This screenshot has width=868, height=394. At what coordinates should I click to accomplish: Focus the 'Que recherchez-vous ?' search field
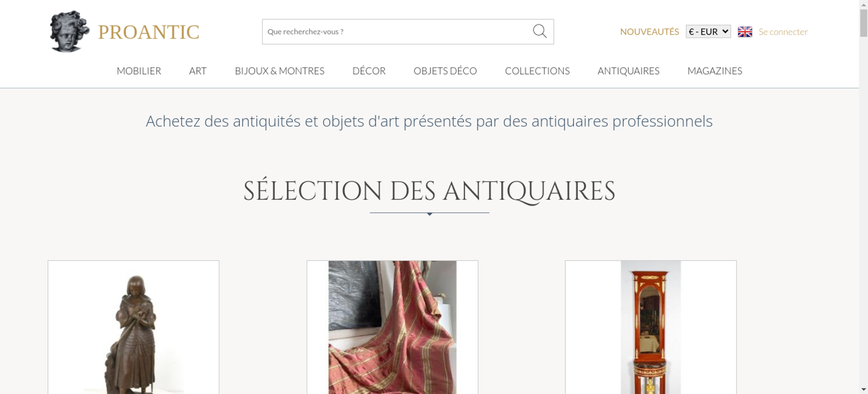[x=397, y=32]
